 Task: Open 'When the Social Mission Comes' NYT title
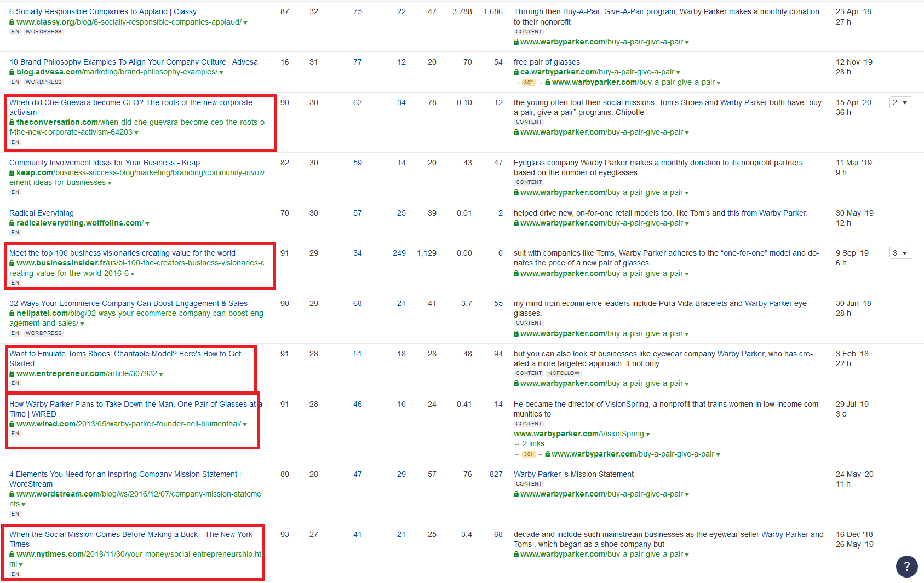pos(131,539)
